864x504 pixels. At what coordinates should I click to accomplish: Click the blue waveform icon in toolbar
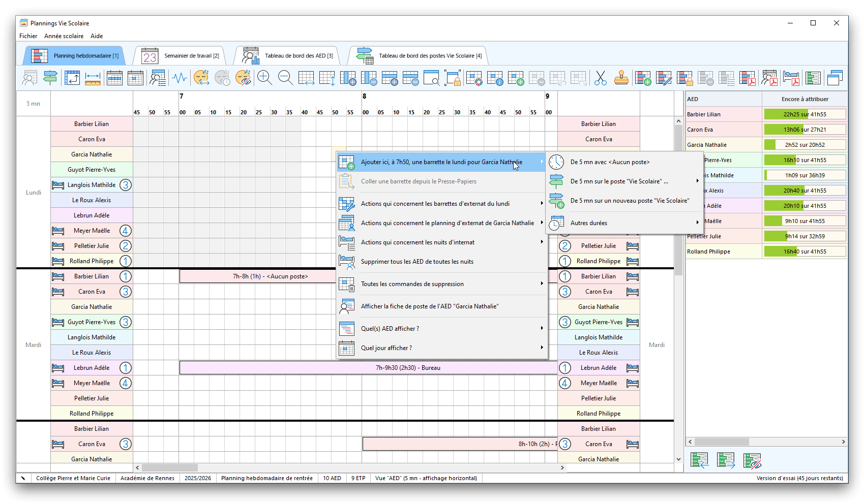(x=180, y=78)
